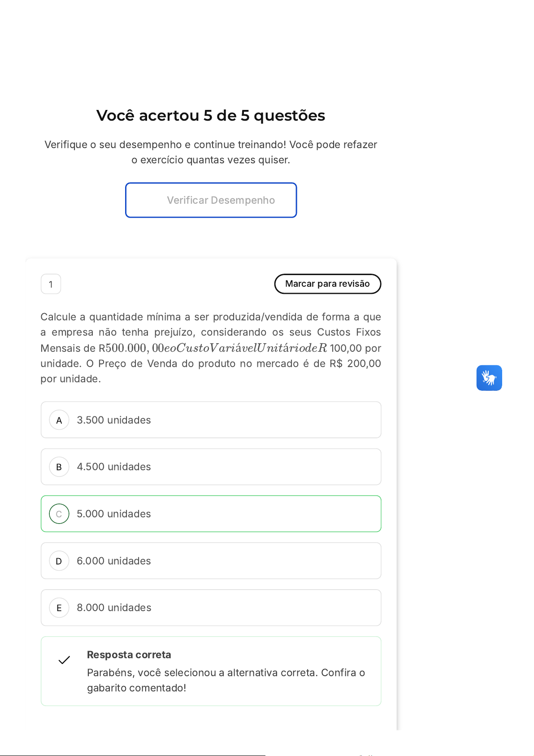534x756 pixels.
Task: Choose the letter B option circle
Action: point(59,467)
